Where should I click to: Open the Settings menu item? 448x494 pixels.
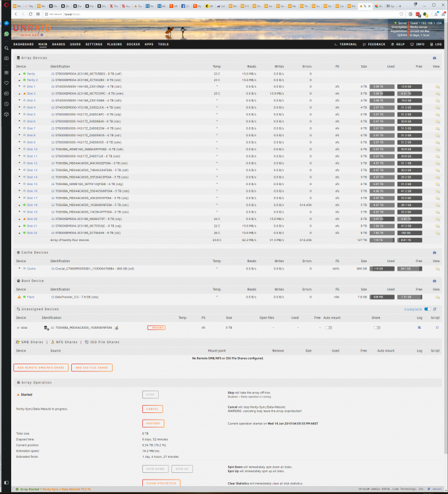coord(94,44)
